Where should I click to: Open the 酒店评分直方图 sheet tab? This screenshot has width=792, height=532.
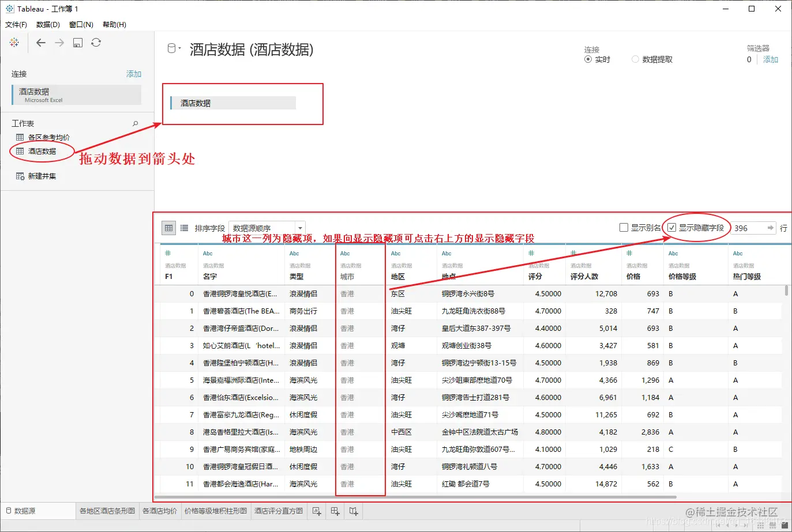[279, 511]
